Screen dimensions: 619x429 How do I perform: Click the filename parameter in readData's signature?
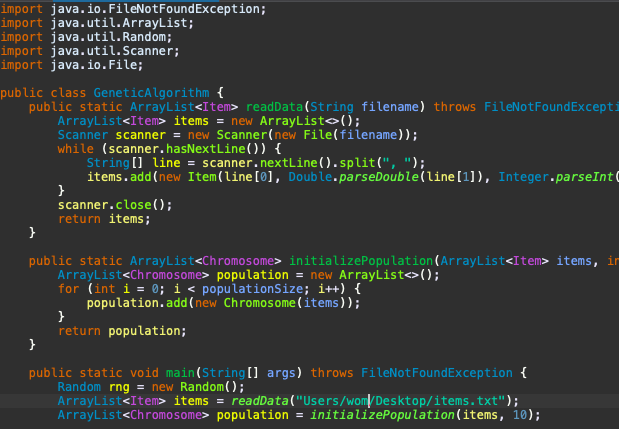[390, 107]
